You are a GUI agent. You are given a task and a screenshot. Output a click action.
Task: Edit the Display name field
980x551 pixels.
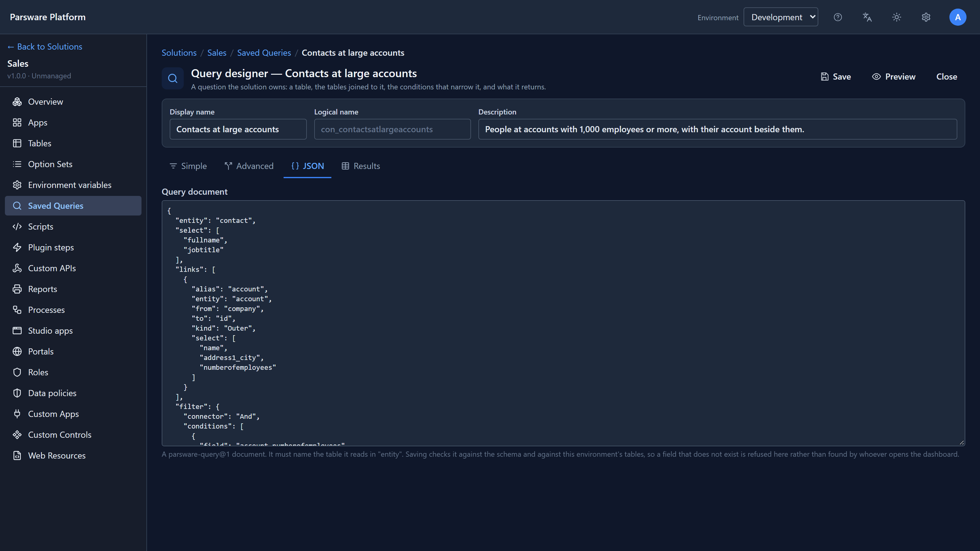(x=238, y=129)
